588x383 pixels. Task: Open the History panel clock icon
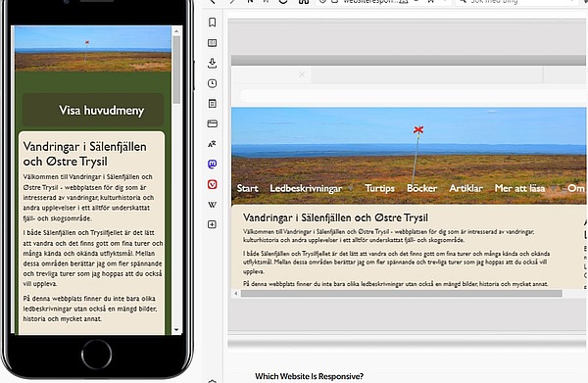[x=213, y=83]
